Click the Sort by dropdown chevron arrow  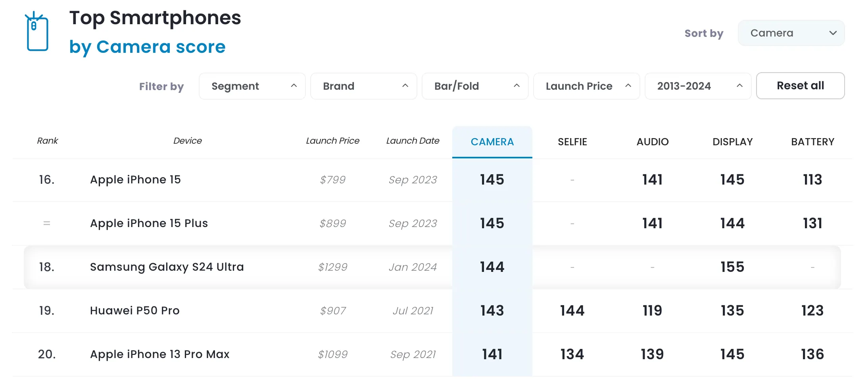[x=833, y=33]
